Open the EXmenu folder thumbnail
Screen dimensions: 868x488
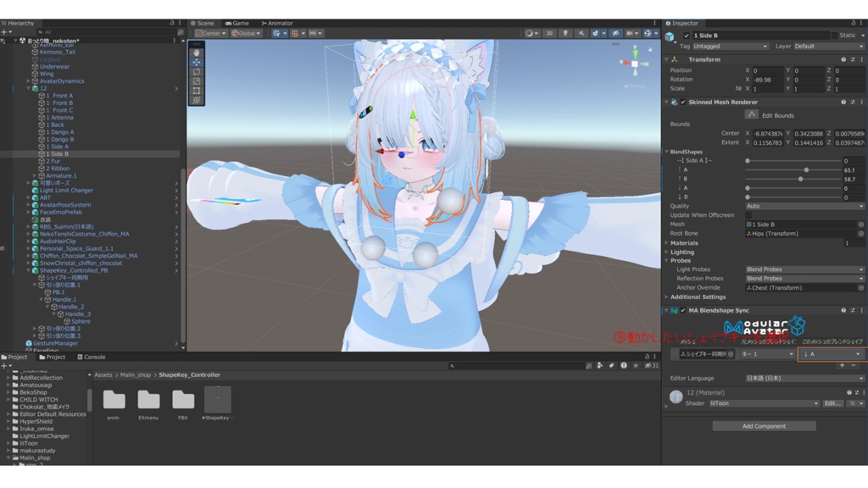pyautogui.click(x=148, y=400)
